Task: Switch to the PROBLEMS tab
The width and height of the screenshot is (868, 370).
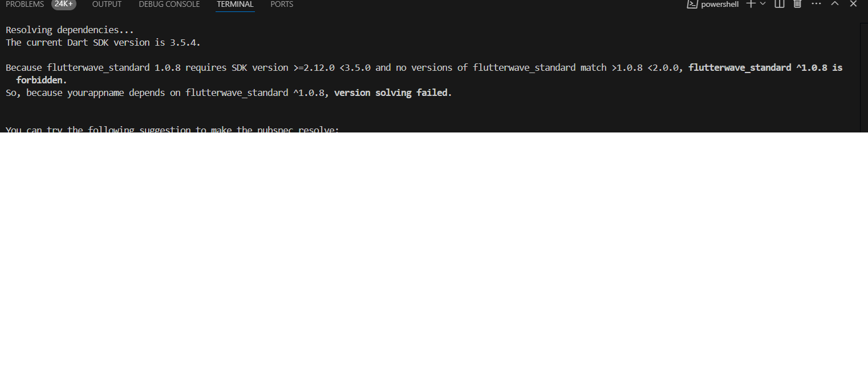Action: pos(25,4)
